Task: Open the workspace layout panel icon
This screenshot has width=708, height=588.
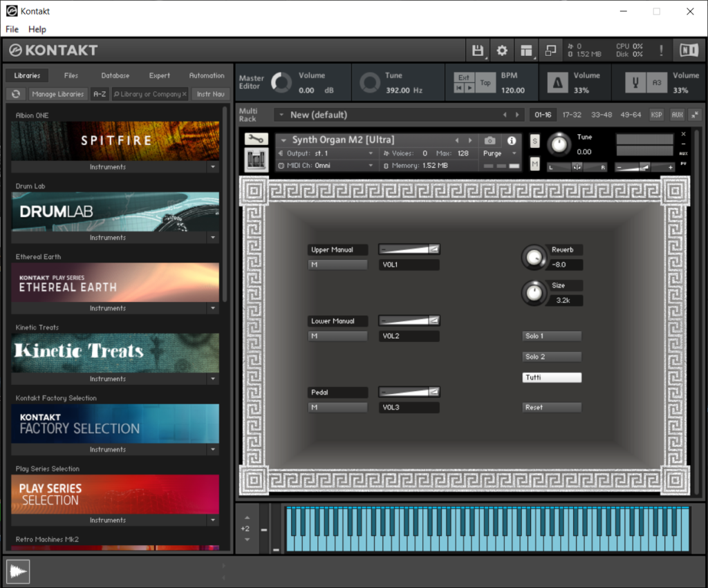Action: pos(526,50)
